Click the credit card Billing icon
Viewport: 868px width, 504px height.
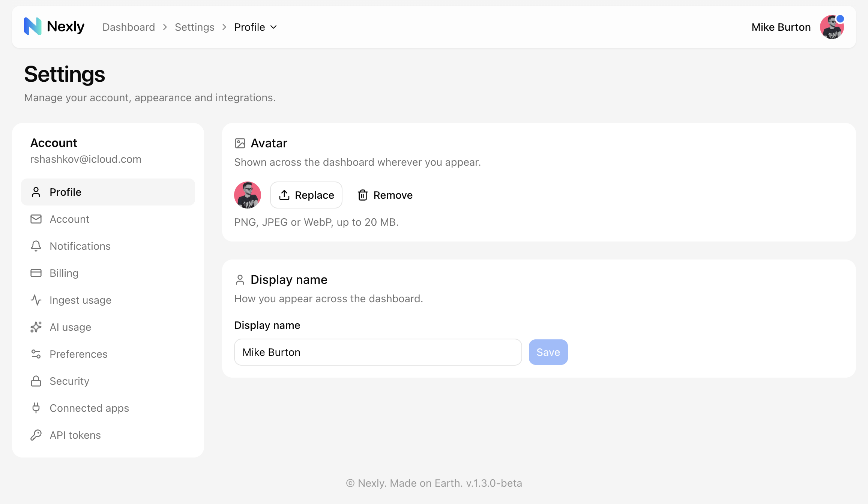pos(36,273)
